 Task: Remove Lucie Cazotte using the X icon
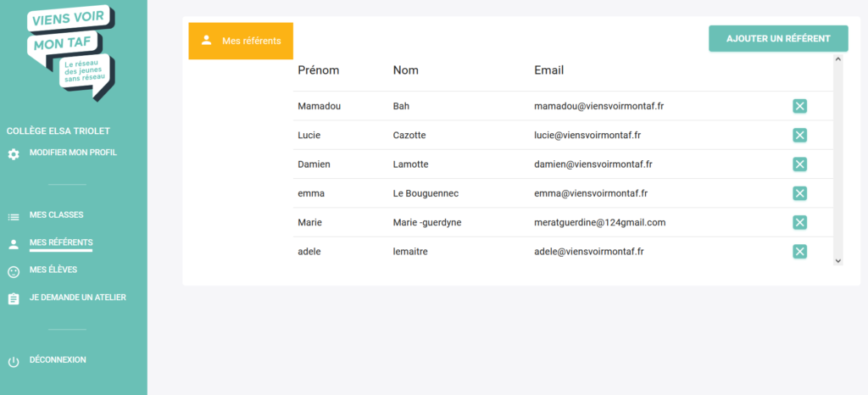tap(799, 136)
